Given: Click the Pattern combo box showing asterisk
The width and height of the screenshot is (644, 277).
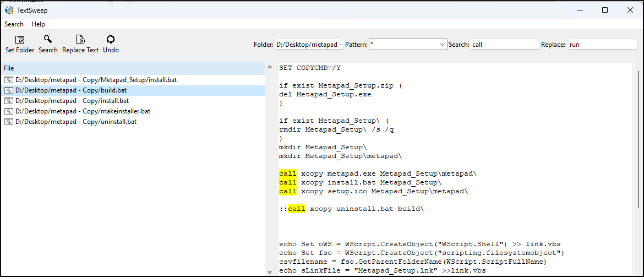Looking at the screenshot, I should (x=408, y=45).
